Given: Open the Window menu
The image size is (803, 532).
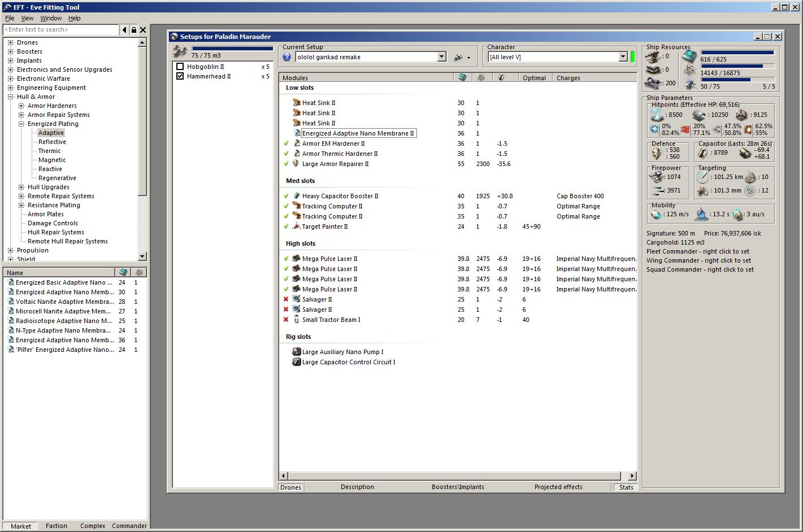Looking at the screenshot, I should pos(51,18).
